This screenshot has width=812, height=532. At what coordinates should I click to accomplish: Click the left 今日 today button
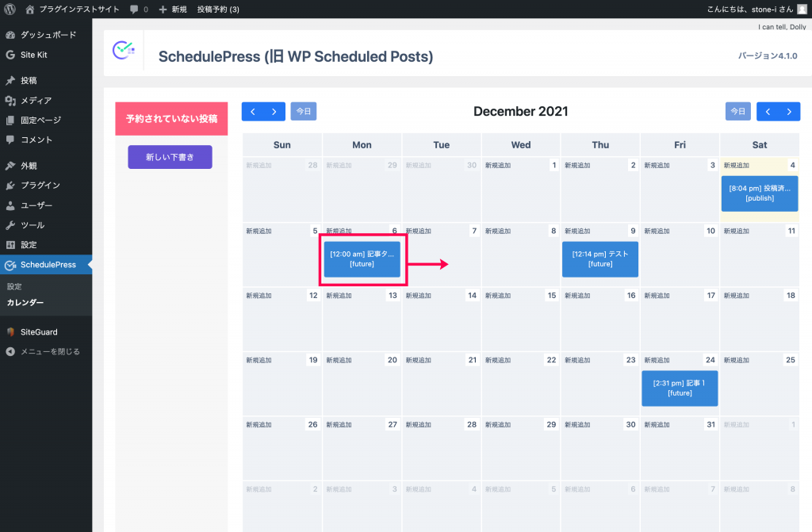[x=304, y=111]
